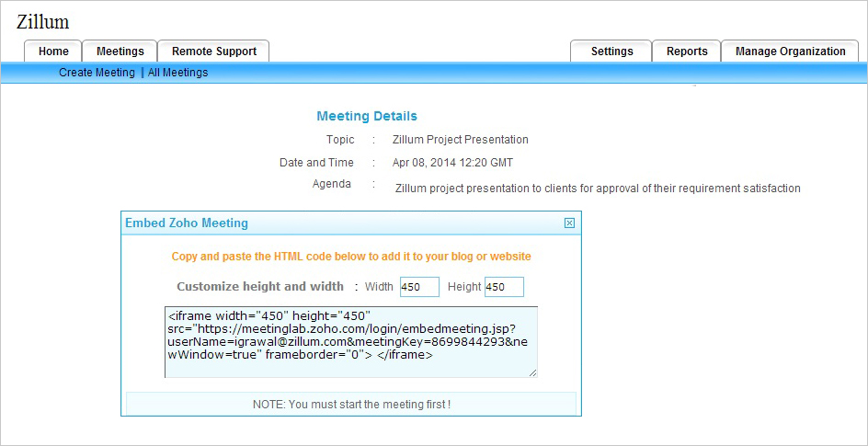This screenshot has height=446, width=868.
Task: Click the Meeting Details heading
Action: click(367, 116)
